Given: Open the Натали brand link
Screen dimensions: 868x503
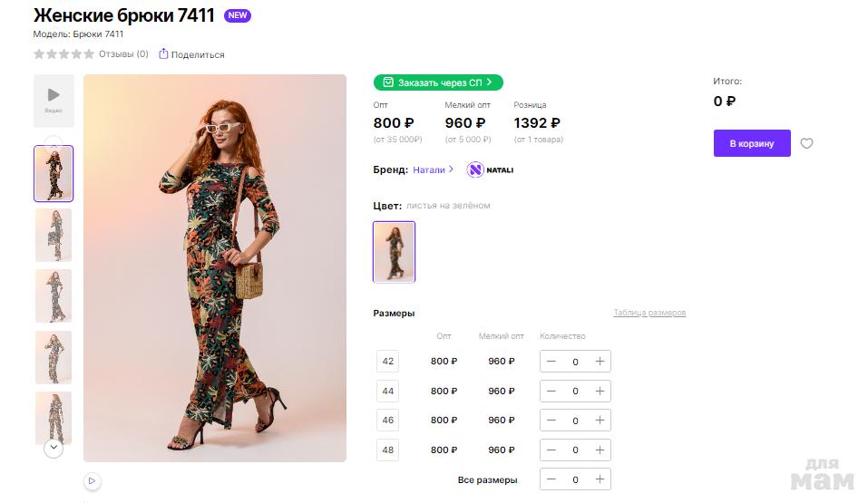Looking at the screenshot, I should tap(433, 169).
